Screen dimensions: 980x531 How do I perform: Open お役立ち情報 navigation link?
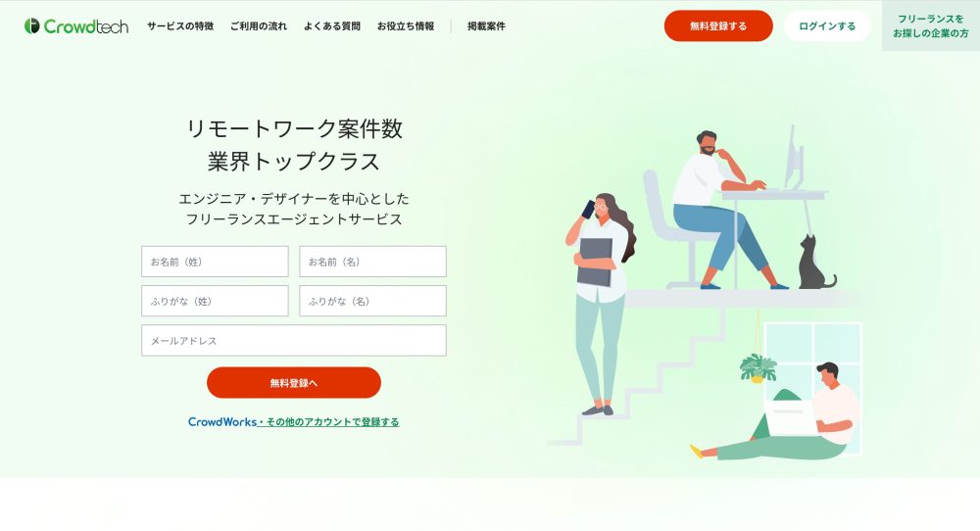pyautogui.click(x=405, y=26)
